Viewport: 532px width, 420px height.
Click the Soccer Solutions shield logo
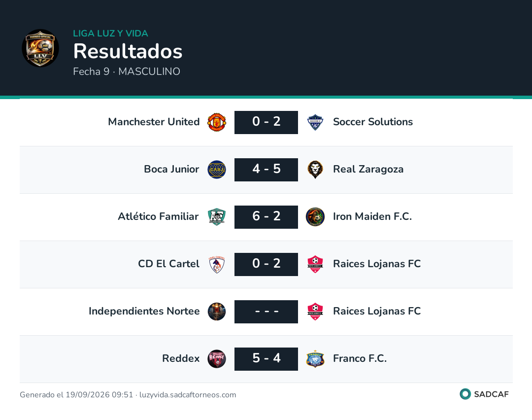[x=315, y=122]
